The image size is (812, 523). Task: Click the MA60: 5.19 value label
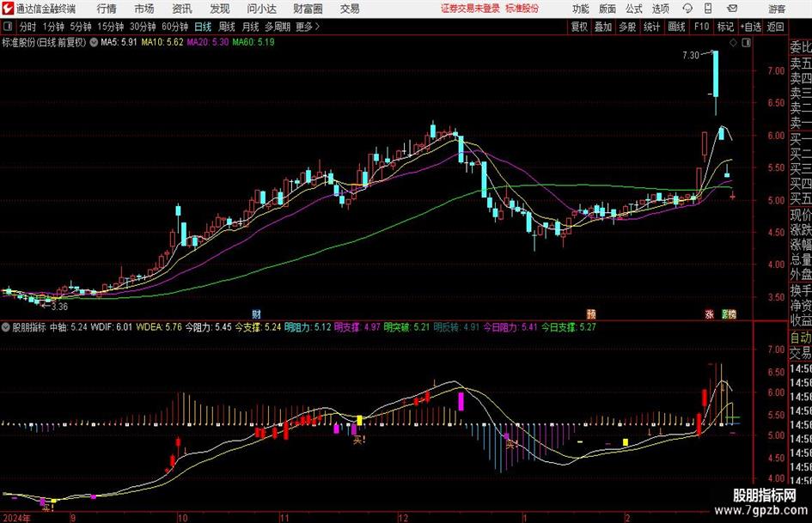253,42
